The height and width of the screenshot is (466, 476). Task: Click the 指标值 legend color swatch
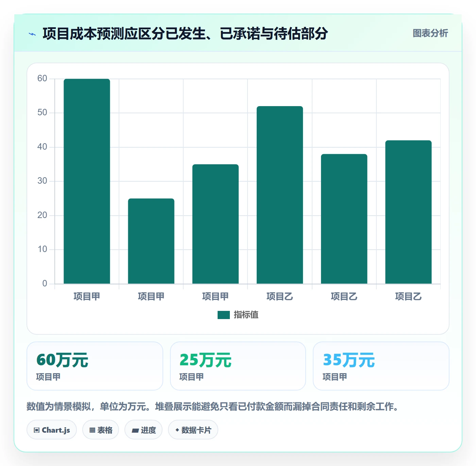click(224, 315)
